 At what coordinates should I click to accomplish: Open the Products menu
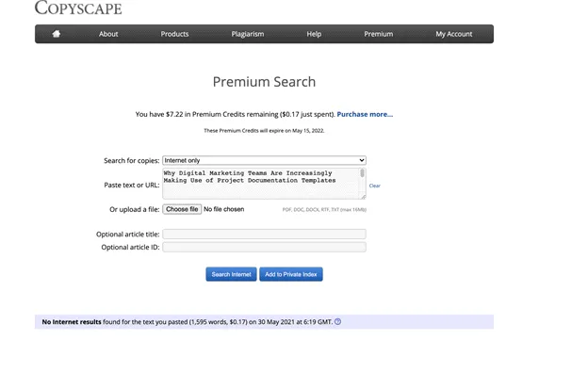coord(174,34)
